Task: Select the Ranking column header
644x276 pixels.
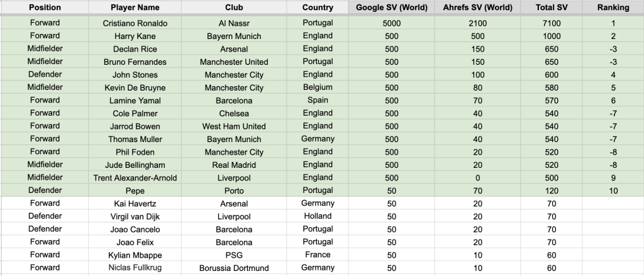Action: [x=613, y=8]
